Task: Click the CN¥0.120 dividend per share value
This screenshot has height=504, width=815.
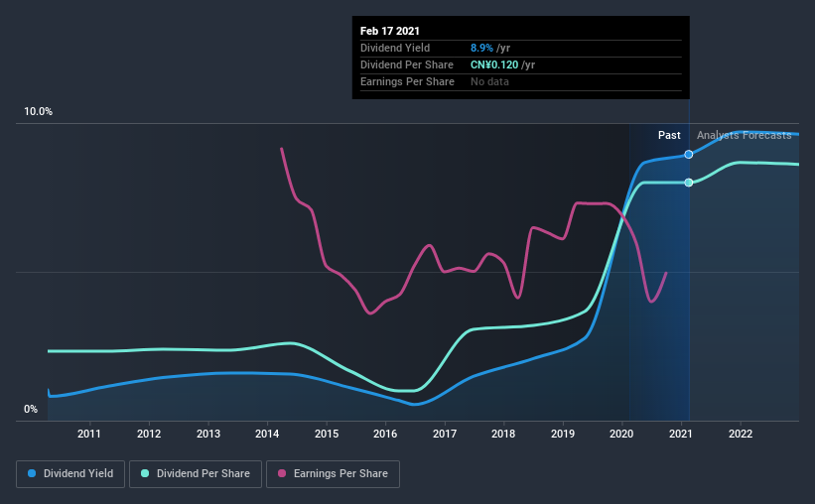Action: point(494,64)
